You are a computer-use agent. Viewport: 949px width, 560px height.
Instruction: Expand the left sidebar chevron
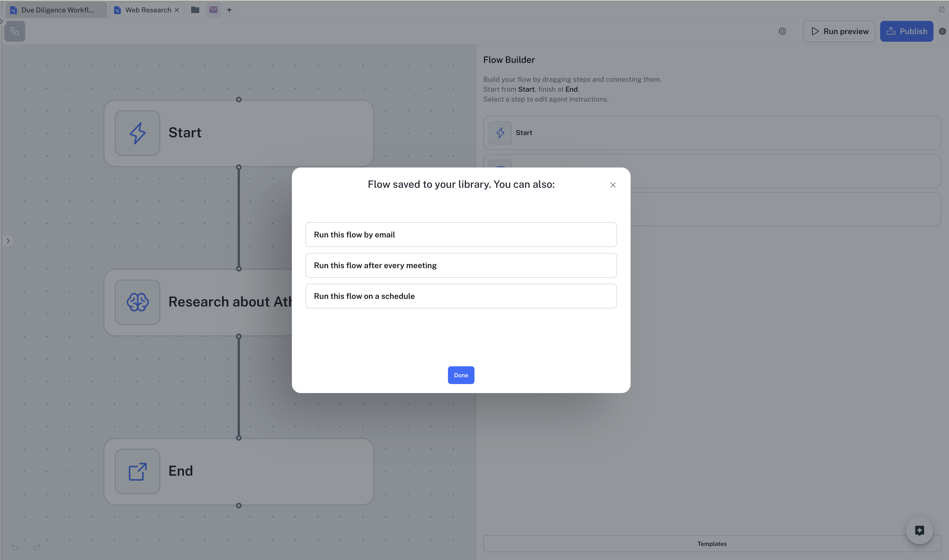coord(8,241)
